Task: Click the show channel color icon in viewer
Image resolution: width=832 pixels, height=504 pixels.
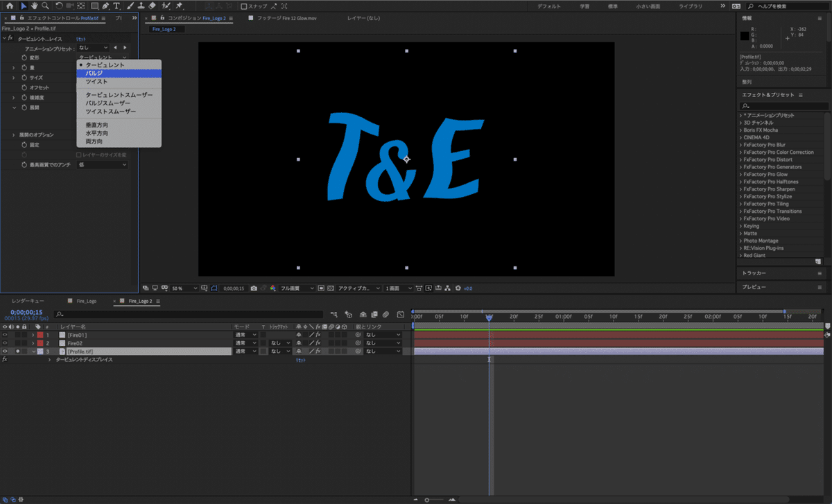Action: point(273,288)
